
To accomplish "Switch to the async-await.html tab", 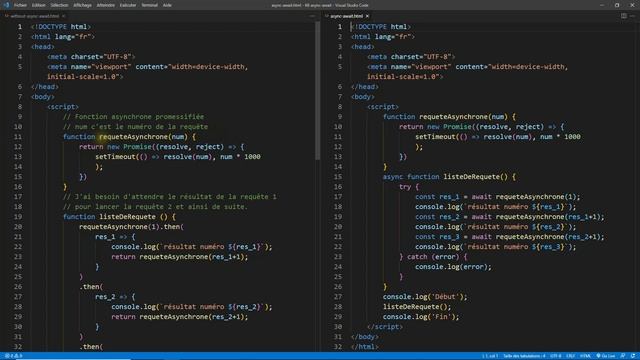I will pyautogui.click(x=346, y=16).
